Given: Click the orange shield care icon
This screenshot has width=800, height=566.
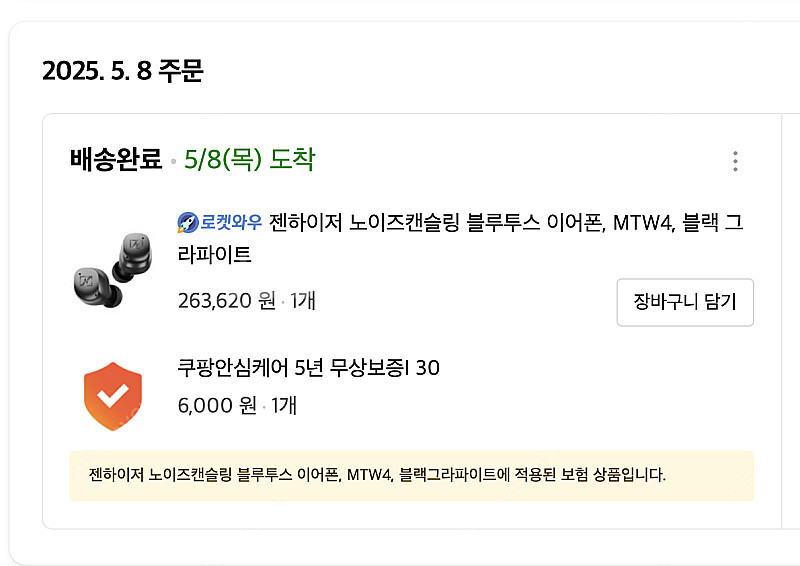Looking at the screenshot, I should click(x=112, y=395).
